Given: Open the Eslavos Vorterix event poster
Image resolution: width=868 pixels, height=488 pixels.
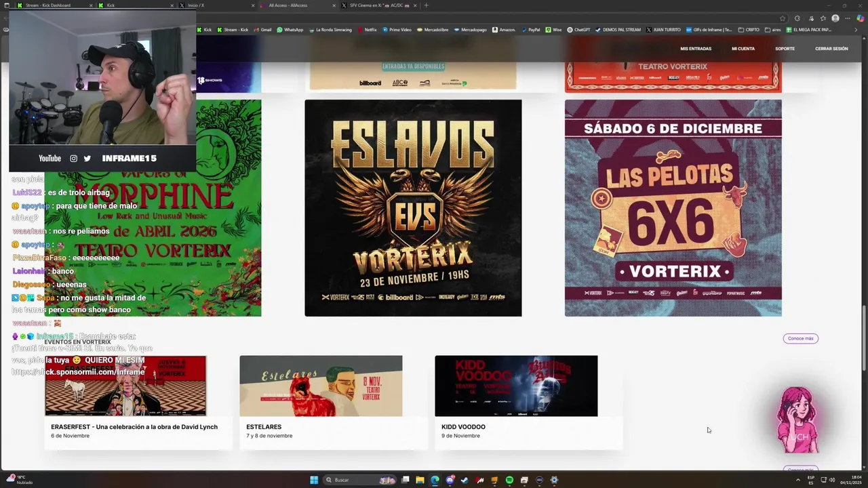Looking at the screenshot, I should coord(413,208).
